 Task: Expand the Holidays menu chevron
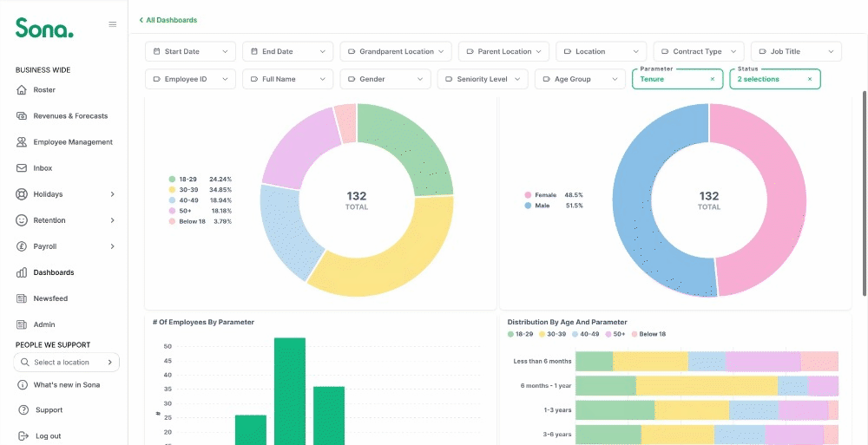pos(112,194)
